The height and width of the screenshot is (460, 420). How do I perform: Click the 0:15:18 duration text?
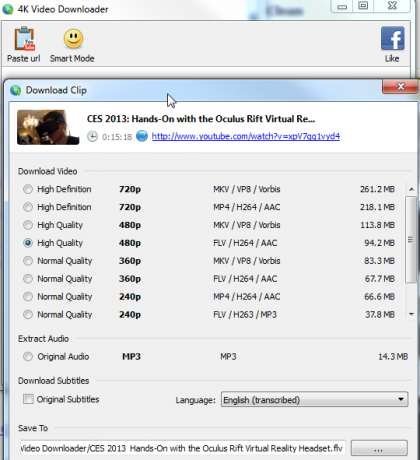(x=117, y=137)
